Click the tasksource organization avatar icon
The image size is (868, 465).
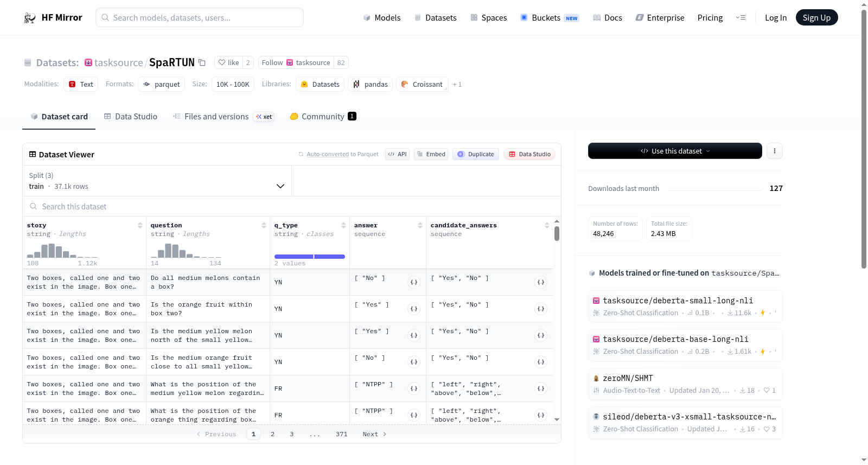point(88,62)
